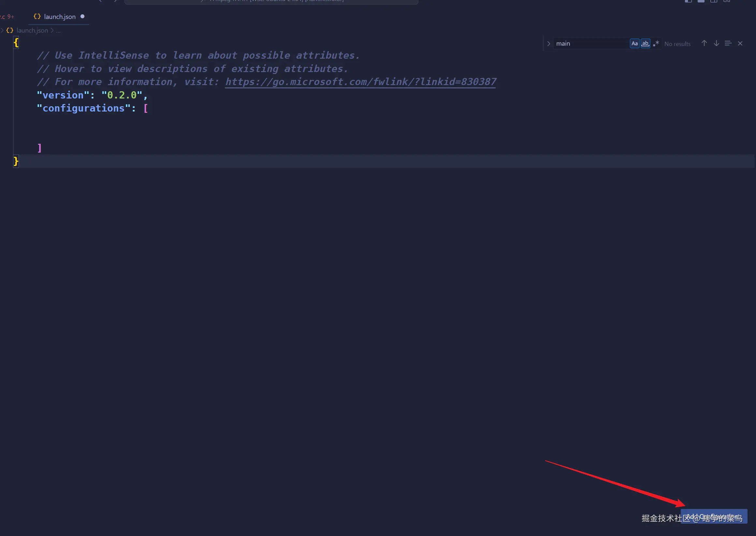Go to previous match arrow
Image resolution: width=756 pixels, height=536 pixels.
click(x=704, y=44)
